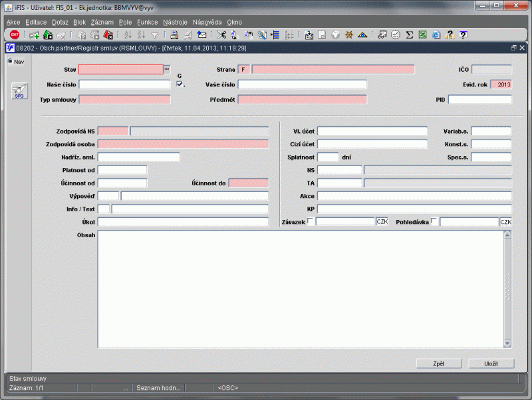Click the pyramid eye icon
The height and width of the screenshot is (400, 532).
tap(362, 35)
